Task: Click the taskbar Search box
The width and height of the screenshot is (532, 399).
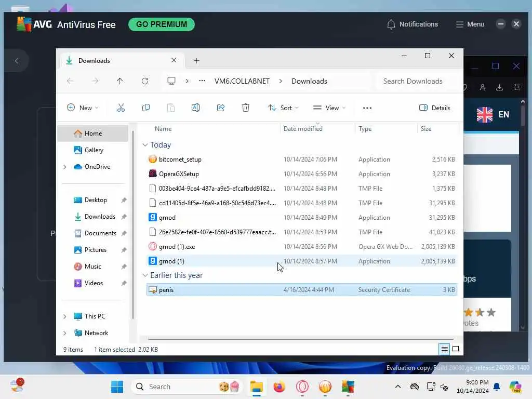Action: click(x=187, y=387)
